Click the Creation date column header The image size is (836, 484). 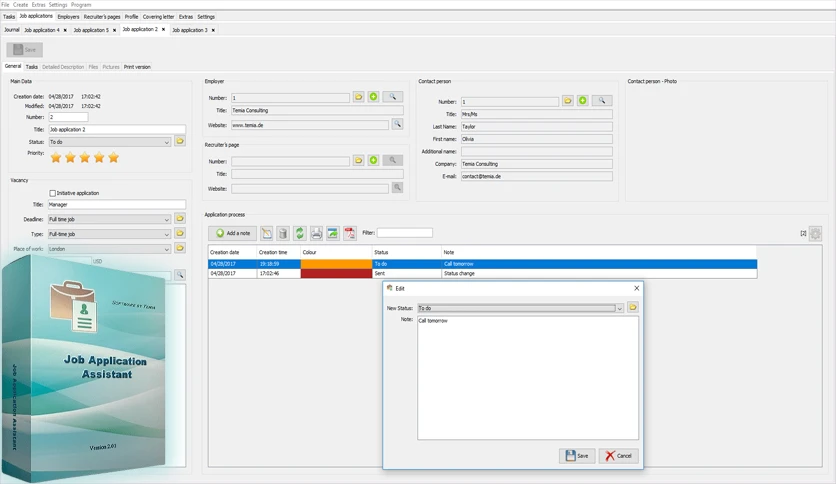pos(232,252)
